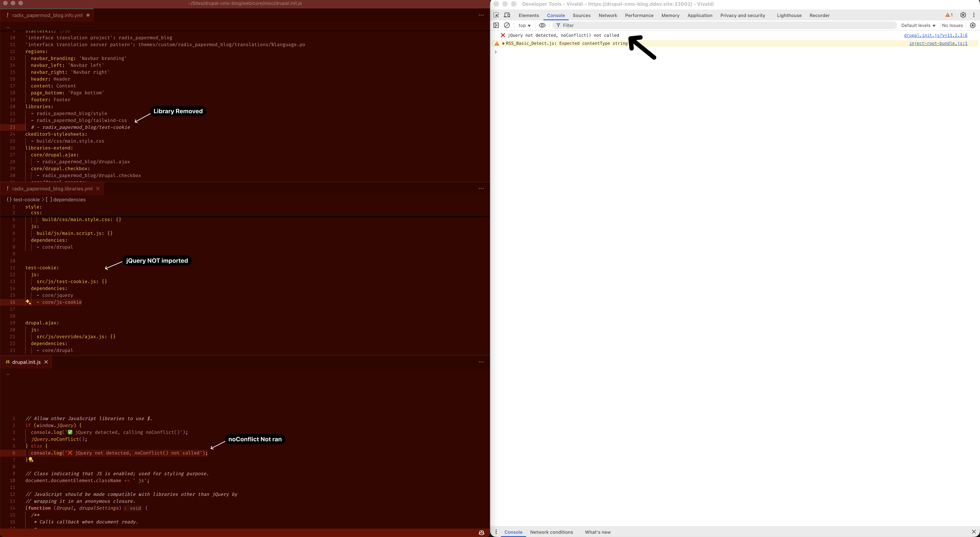980x537 pixels.
Task: Select the inspect element cursor tool
Action: pos(496,15)
